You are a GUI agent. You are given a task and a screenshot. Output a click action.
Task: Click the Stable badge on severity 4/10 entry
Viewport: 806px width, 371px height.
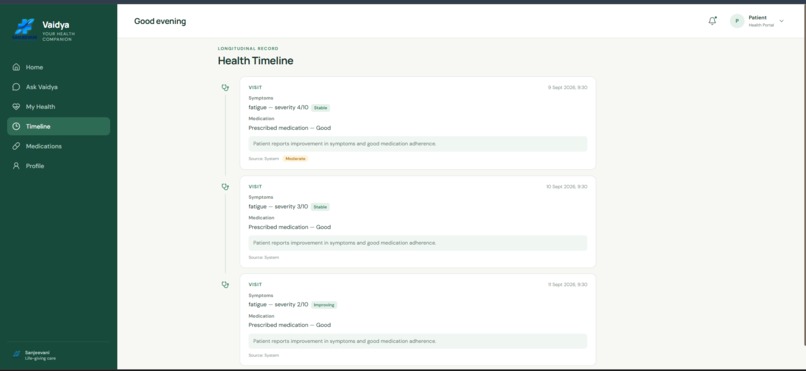(x=320, y=108)
